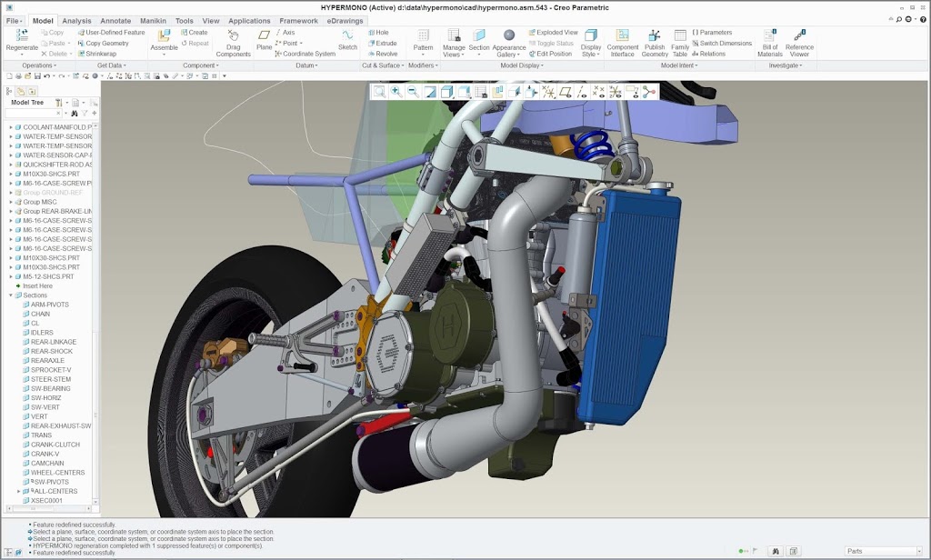Click the Bill of Materials icon
This screenshot has height=560, width=931.
(x=769, y=36)
